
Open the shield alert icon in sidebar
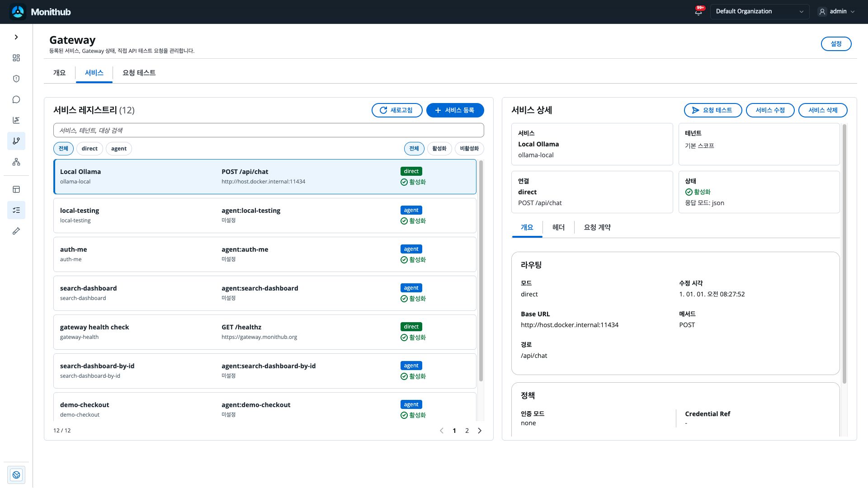tap(16, 79)
